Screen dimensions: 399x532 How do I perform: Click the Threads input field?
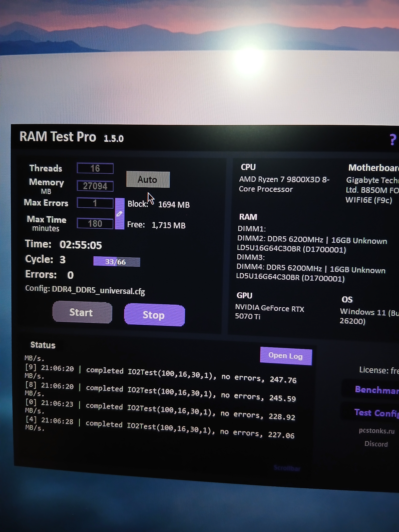[x=95, y=168]
